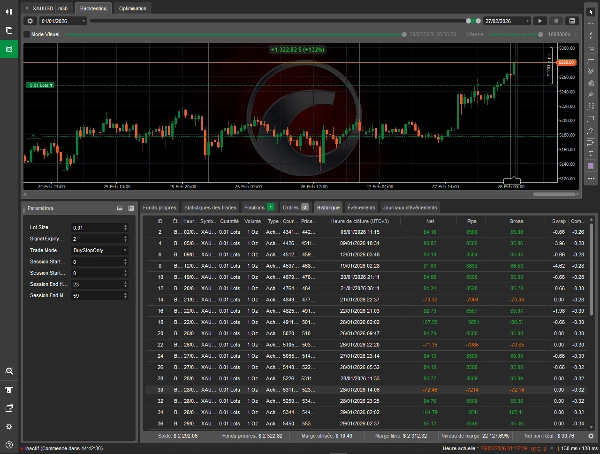
Task: Select the pencil freehand drawing tool
Action: (x=590, y=95)
